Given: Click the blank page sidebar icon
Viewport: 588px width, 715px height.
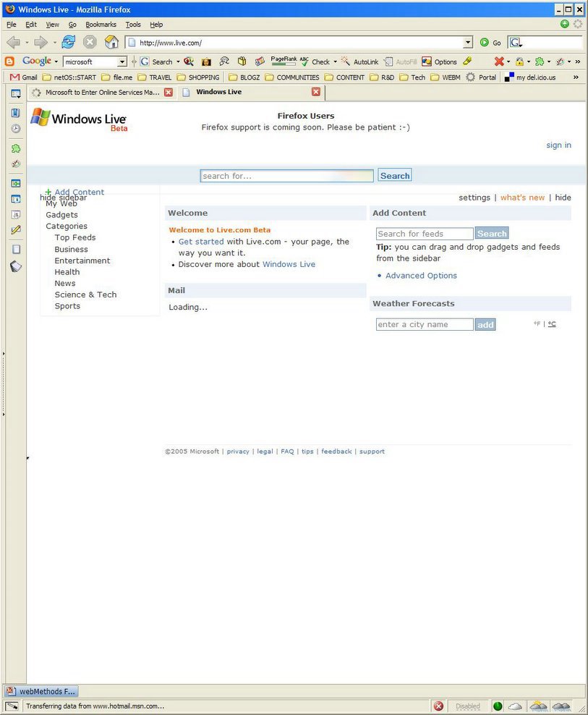Looking at the screenshot, I should tap(15, 250).
